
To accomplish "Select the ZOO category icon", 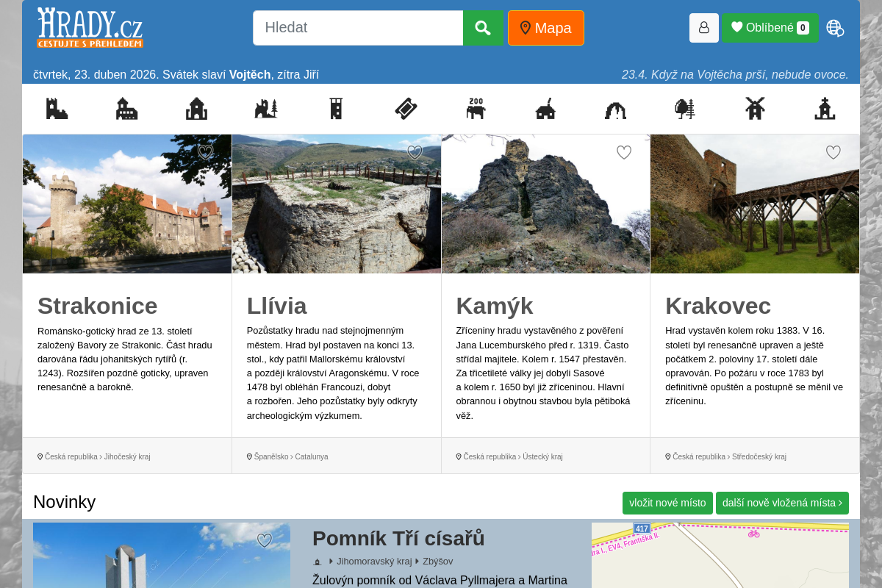I will pos(476,109).
